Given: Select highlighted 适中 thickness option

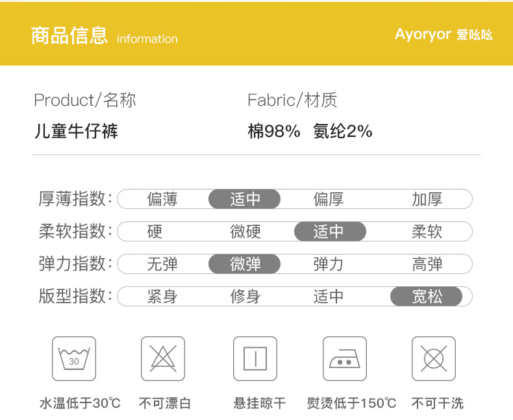Looking at the screenshot, I should (x=244, y=199).
